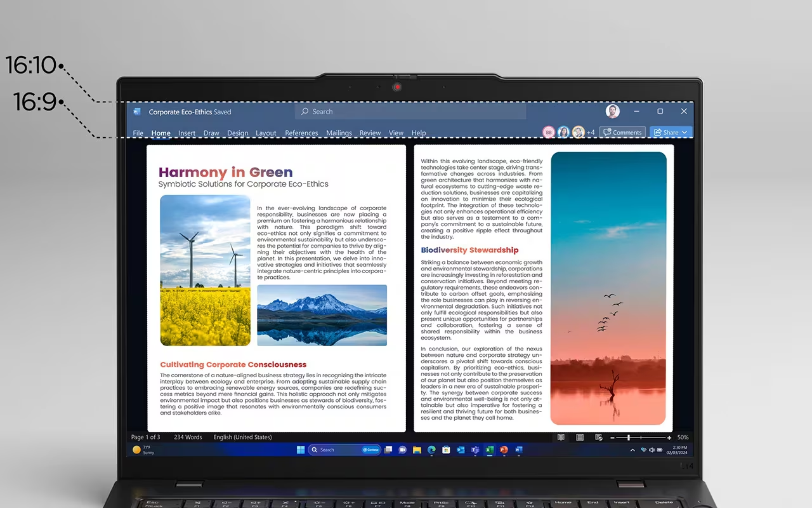Click the Read Mode view icon
This screenshot has height=508, width=812.
[x=561, y=438]
